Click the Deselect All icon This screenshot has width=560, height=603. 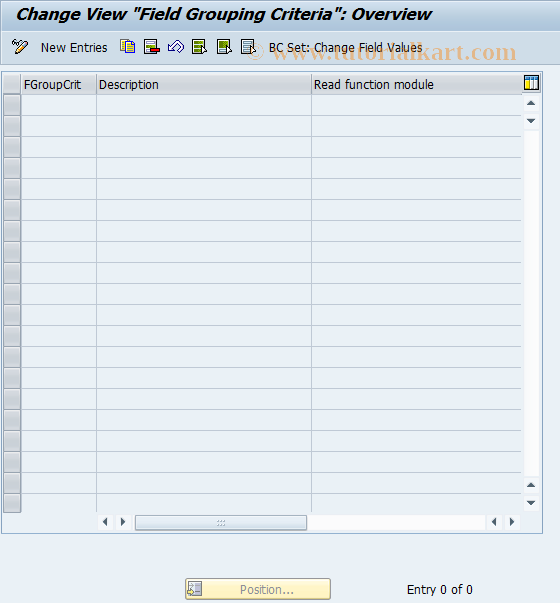(248, 47)
